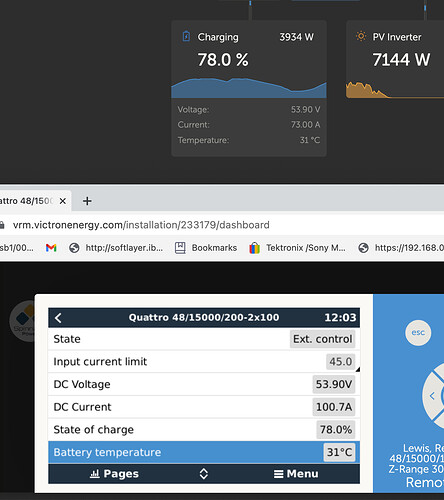Select the DC Current 100.7A value

[x=334, y=407]
